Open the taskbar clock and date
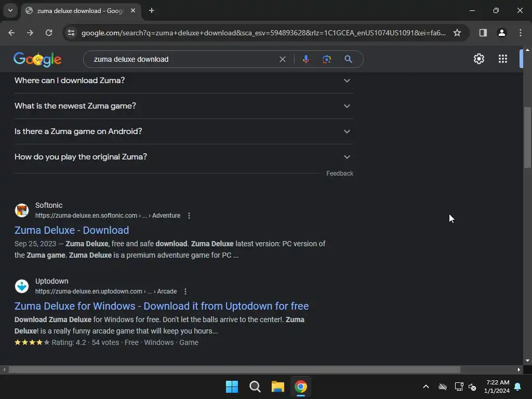 tap(497, 387)
